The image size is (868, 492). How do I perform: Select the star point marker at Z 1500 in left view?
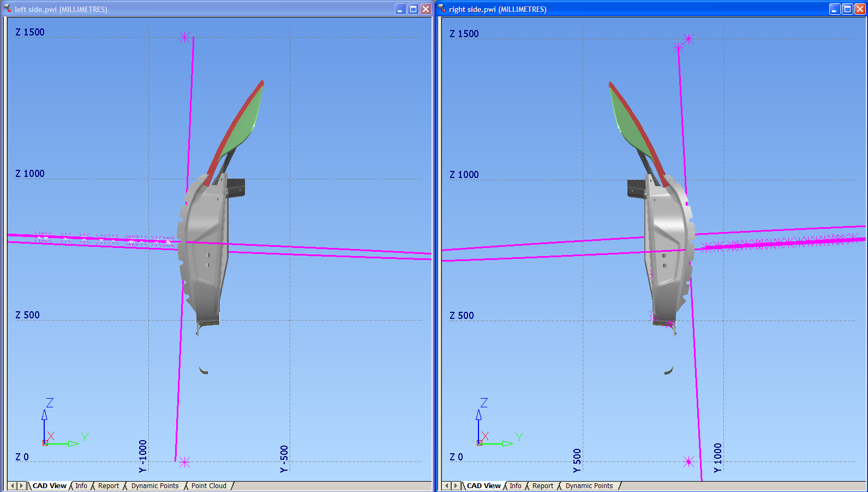coord(185,37)
